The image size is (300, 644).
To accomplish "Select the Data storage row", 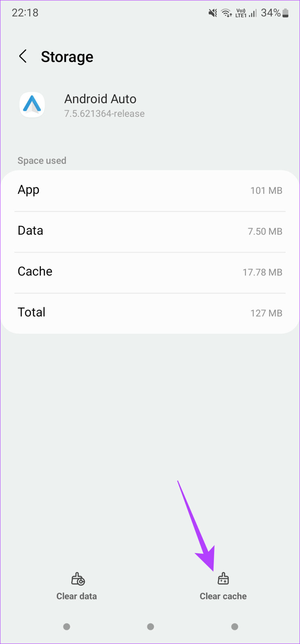I will click(150, 231).
